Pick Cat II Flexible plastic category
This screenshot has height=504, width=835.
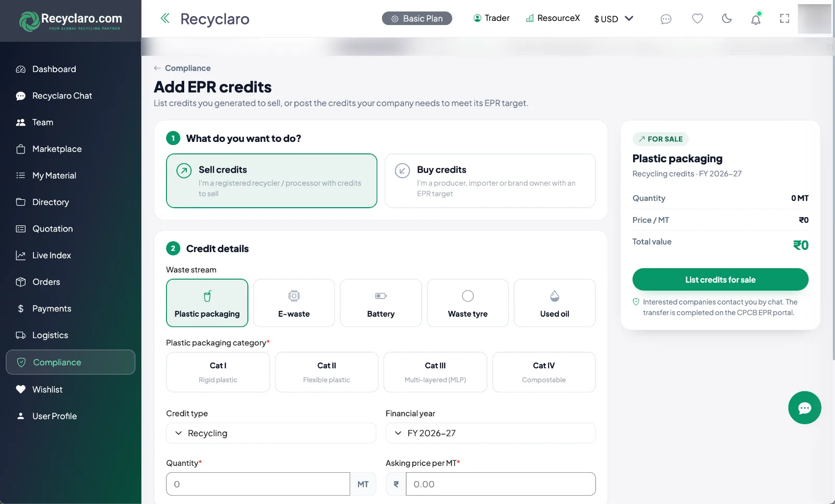tap(327, 372)
